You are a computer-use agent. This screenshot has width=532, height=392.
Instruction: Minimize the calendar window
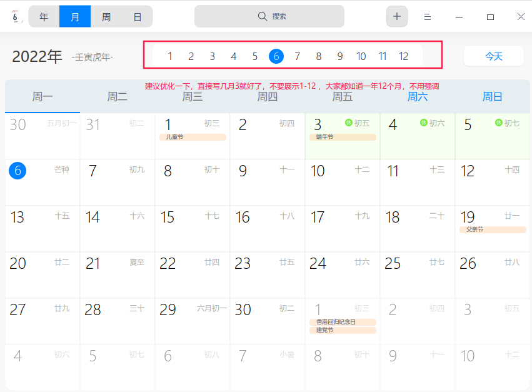point(459,17)
